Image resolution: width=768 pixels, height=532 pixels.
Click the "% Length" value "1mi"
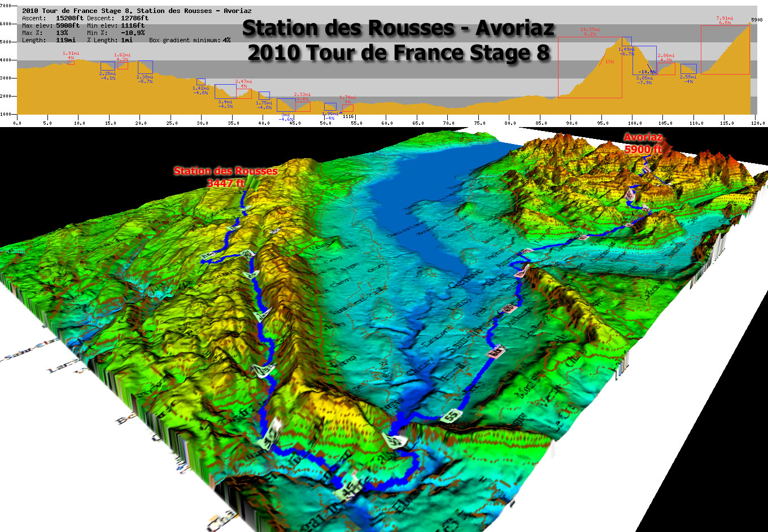[x=126, y=40]
